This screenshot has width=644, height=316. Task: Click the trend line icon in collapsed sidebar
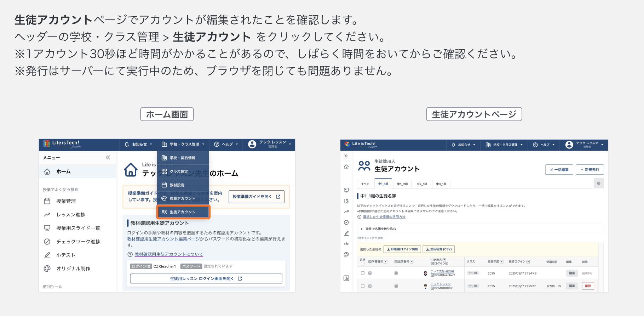tap(346, 212)
